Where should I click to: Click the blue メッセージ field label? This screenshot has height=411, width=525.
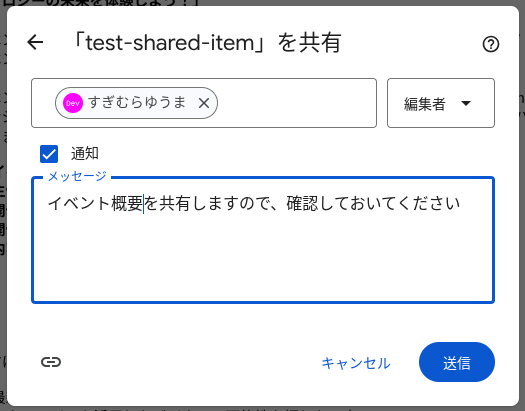click(77, 176)
